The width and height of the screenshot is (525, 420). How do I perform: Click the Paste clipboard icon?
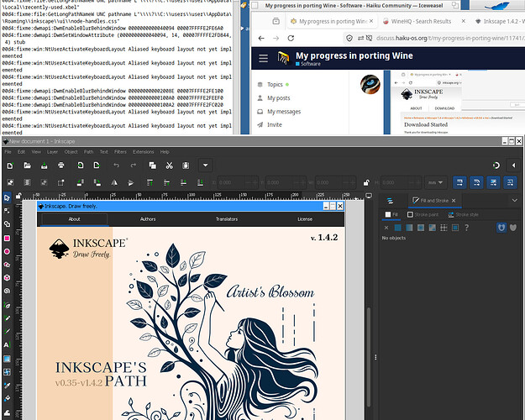coord(186,165)
